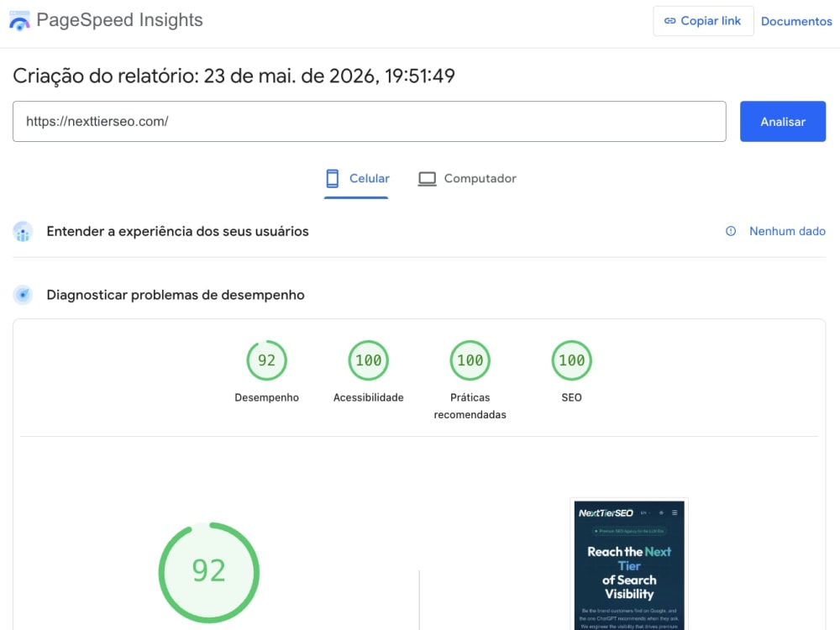Run analysis with the Analisar button
Screen dimensions: 840x630
[x=783, y=122]
